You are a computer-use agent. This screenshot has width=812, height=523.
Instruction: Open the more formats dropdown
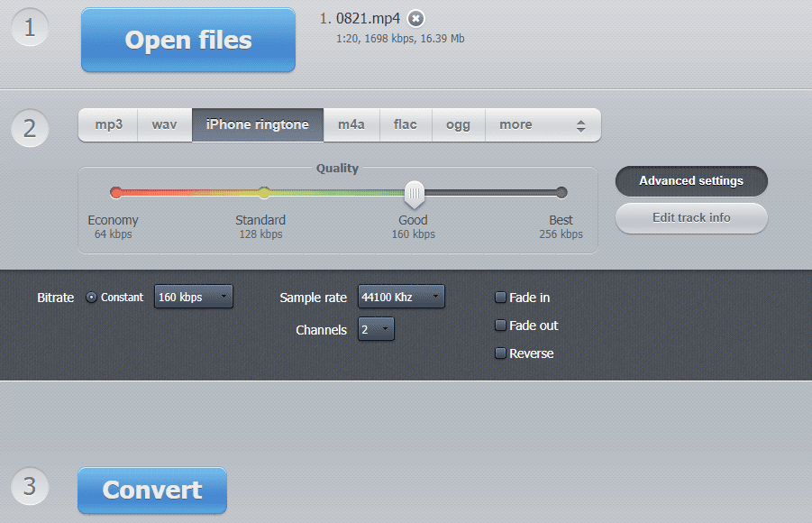pos(543,125)
